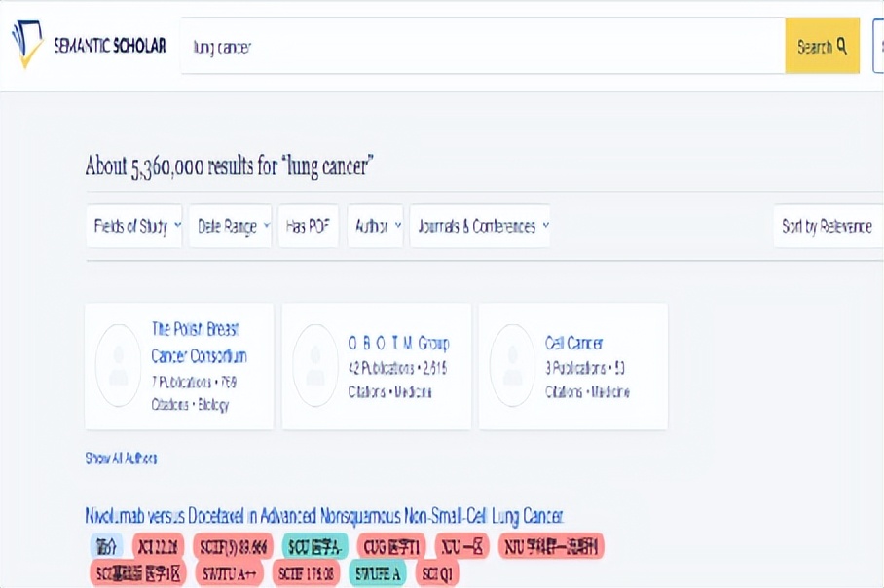The height and width of the screenshot is (588, 884).
Task: Click the CUG 医学T1 tag
Action: (391, 546)
